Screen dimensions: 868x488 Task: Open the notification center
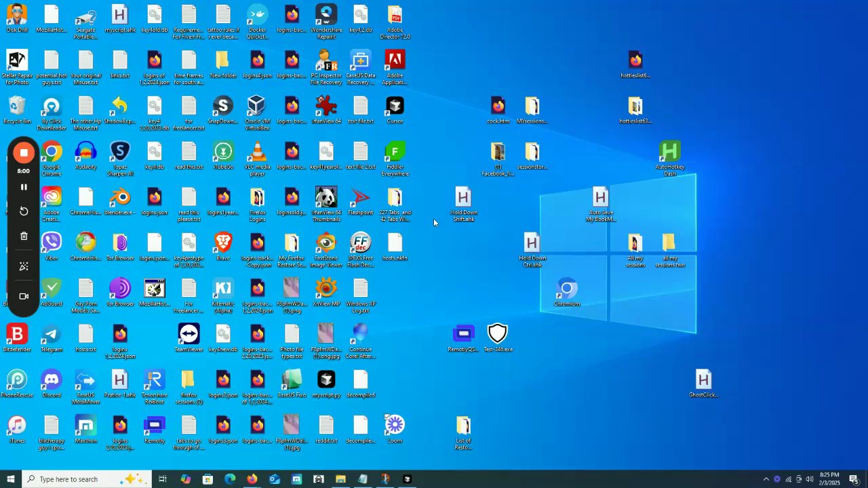coord(854,479)
